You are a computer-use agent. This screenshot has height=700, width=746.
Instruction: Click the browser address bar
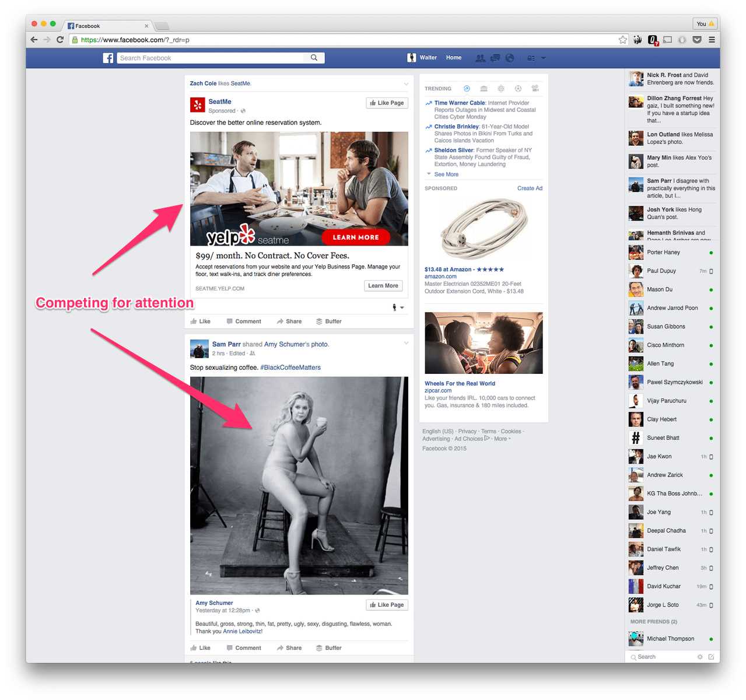(348, 40)
